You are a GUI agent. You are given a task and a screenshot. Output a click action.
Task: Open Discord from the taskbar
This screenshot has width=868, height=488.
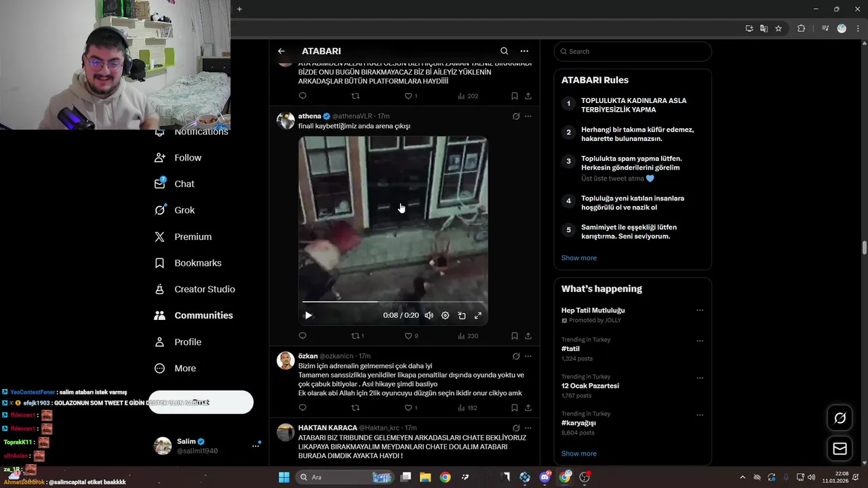[x=545, y=477]
